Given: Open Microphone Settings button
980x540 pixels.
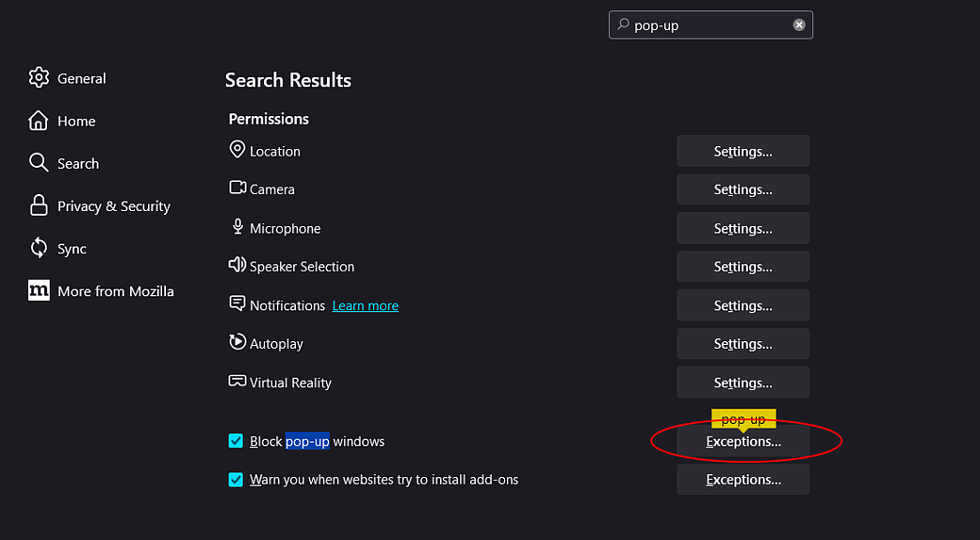Looking at the screenshot, I should pos(743,228).
